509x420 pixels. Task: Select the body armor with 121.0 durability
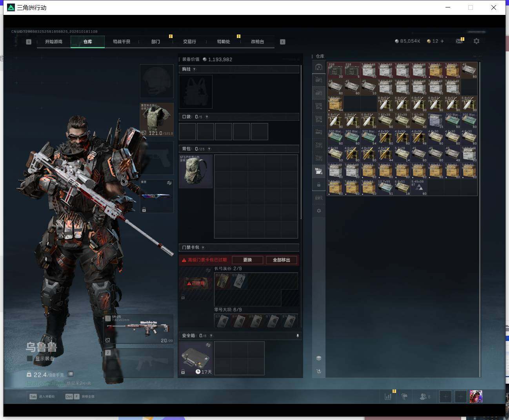pyautogui.click(x=157, y=120)
